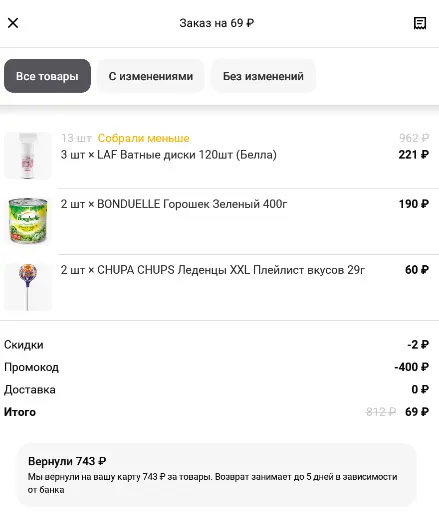439x520 pixels.
Task: Tap the 'Собрали меньше' status label
Action: [144, 138]
